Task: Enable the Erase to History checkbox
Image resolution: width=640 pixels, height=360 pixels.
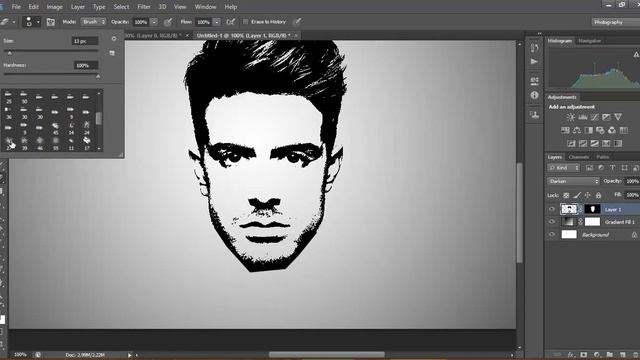Action: tap(245, 22)
